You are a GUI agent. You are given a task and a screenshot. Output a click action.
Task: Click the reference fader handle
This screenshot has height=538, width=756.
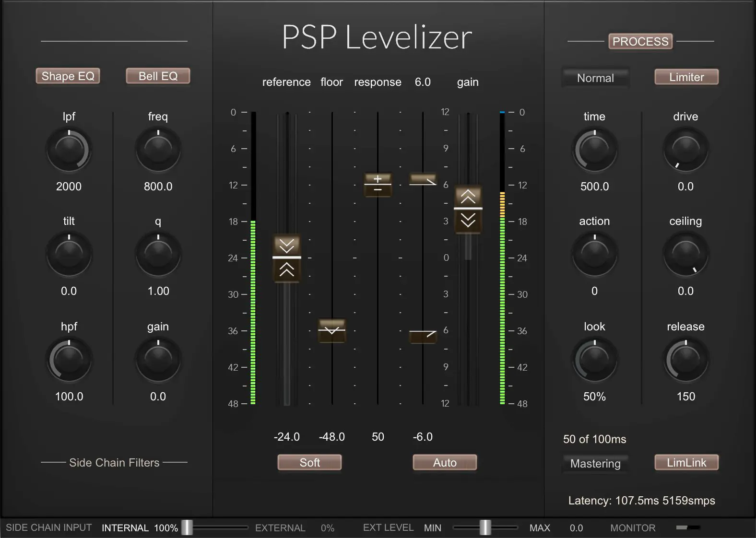(x=287, y=258)
